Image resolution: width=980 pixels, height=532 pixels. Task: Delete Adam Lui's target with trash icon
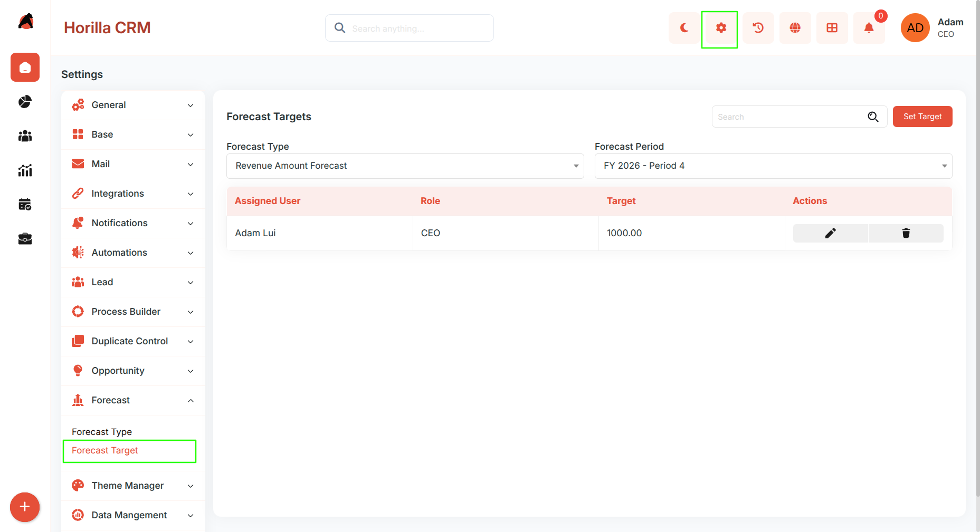(906, 233)
